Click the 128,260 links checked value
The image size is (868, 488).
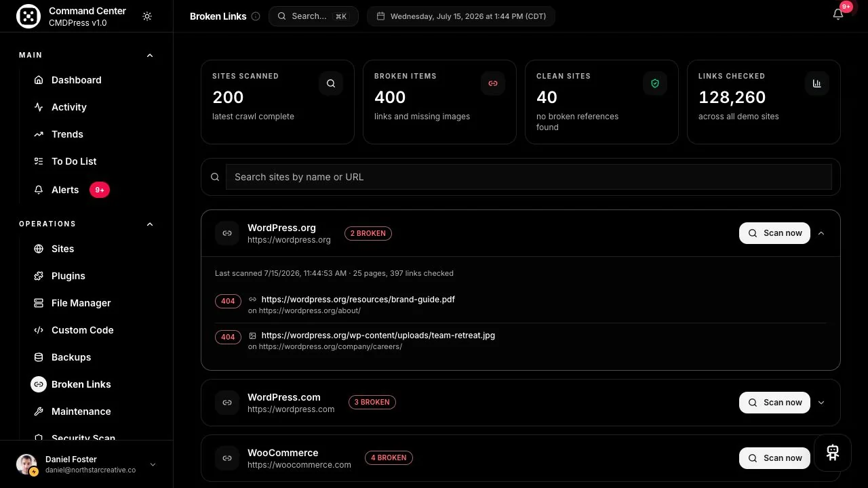(x=732, y=98)
